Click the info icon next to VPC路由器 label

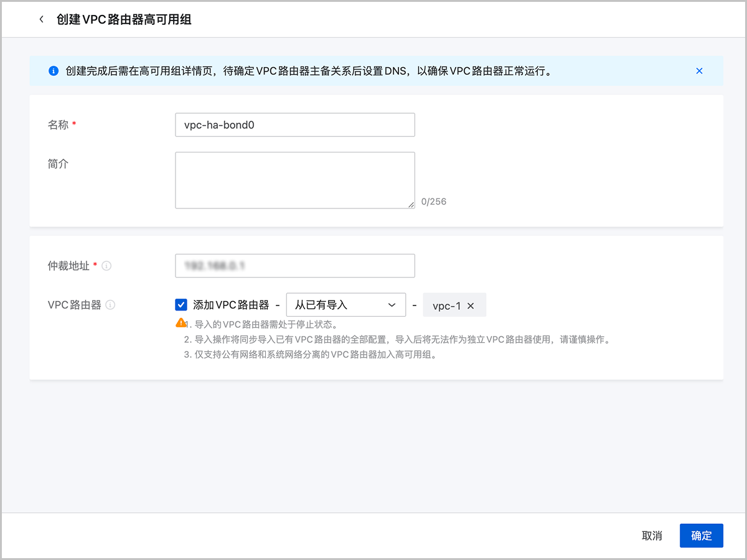point(110,305)
